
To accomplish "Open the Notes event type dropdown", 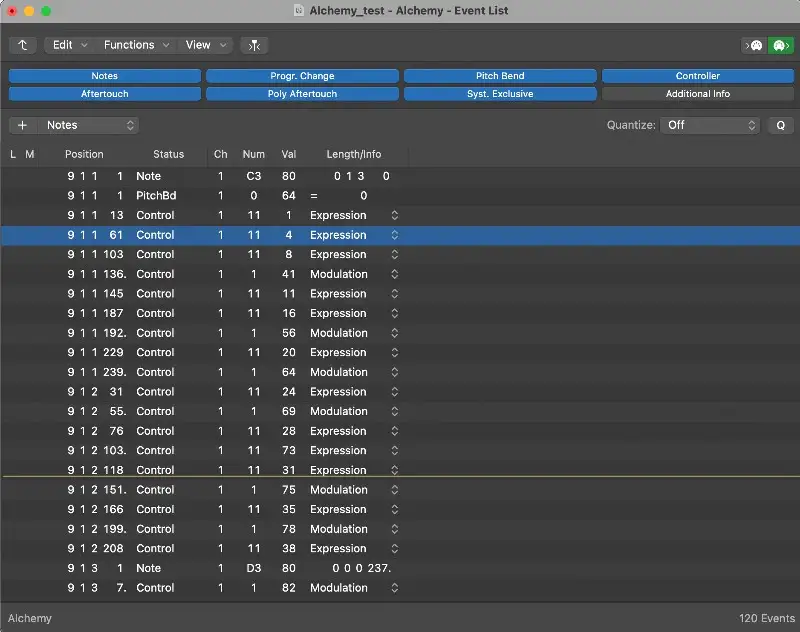I will (x=89, y=125).
